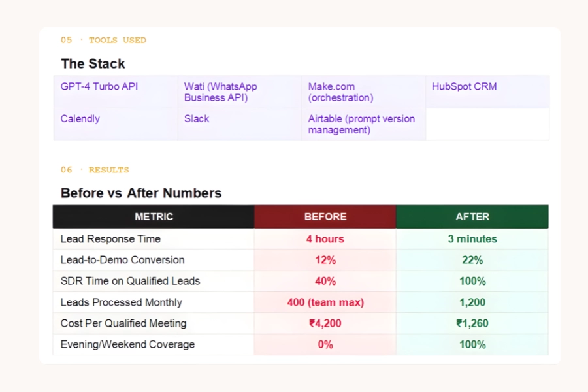Select the ₹1,260 cost cell

pyautogui.click(x=472, y=323)
